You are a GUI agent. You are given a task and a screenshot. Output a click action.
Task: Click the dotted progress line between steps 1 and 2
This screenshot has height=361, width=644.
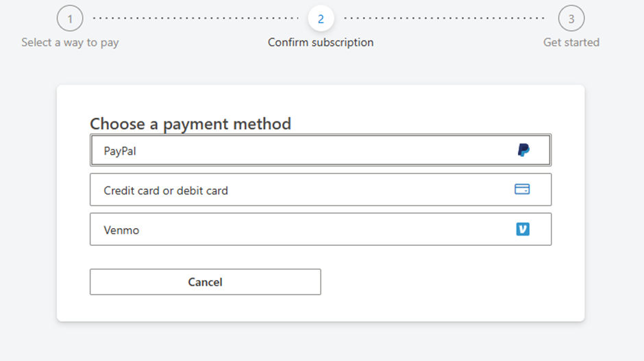[x=195, y=18]
